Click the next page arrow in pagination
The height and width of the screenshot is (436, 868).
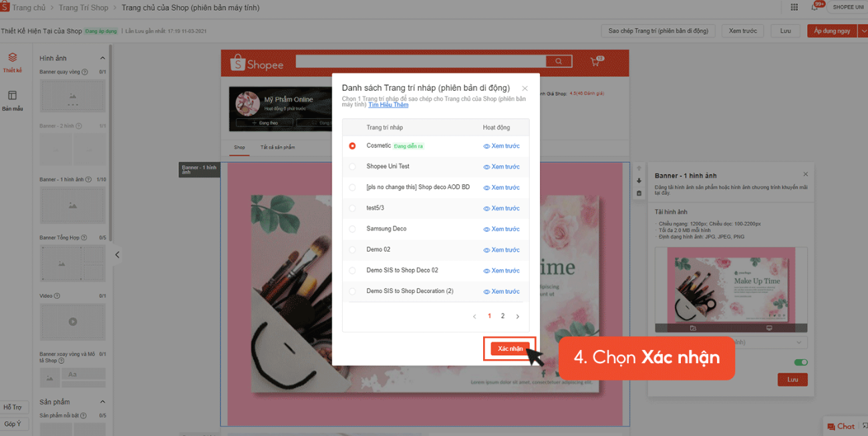click(x=517, y=316)
